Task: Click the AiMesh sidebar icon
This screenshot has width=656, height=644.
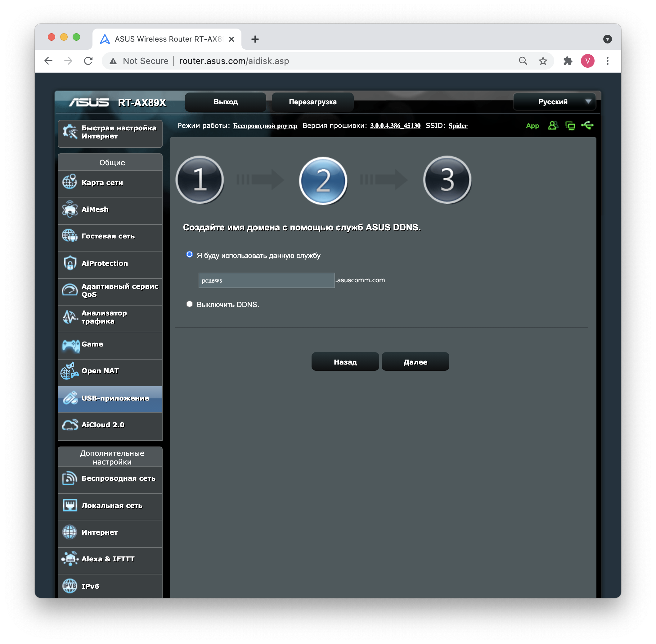Action: pyautogui.click(x=70, y=209)
